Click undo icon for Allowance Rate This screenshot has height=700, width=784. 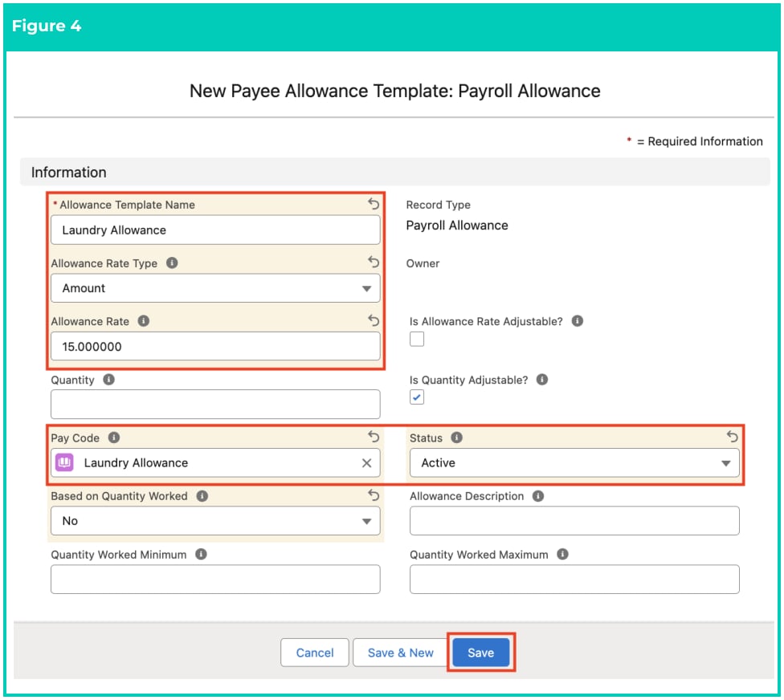coord(374,320)
